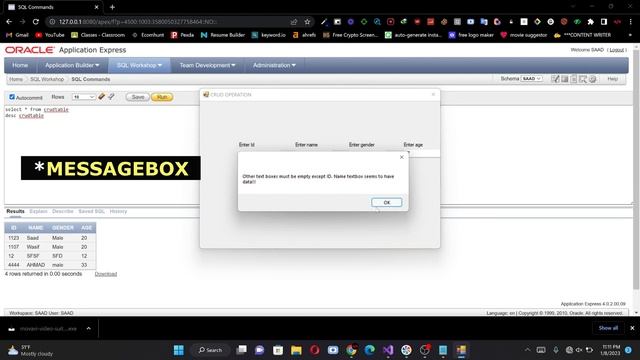Go to the Home tab in the navigation bar

click(20, 65)
